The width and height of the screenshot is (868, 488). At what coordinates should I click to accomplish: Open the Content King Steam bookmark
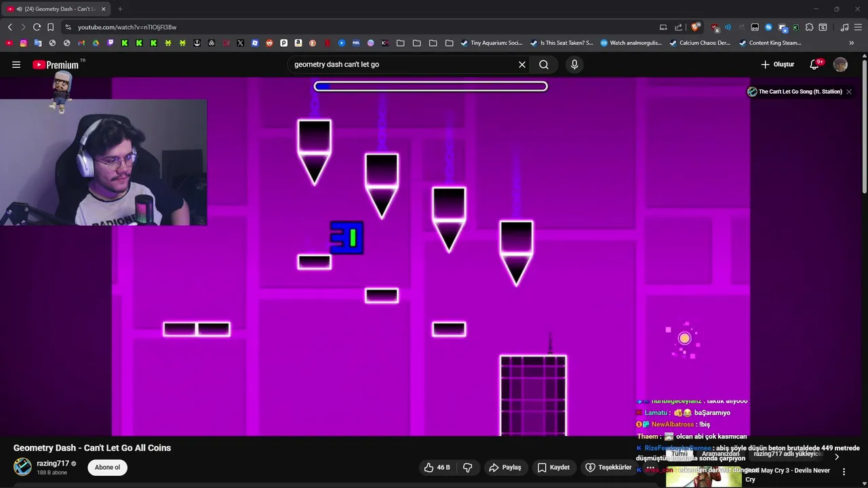click(770, 43)
